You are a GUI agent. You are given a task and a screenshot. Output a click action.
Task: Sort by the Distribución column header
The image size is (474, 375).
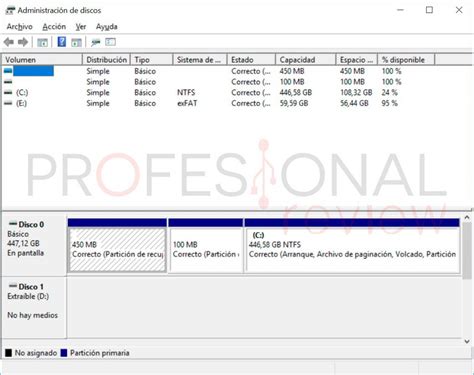point(106,60)
